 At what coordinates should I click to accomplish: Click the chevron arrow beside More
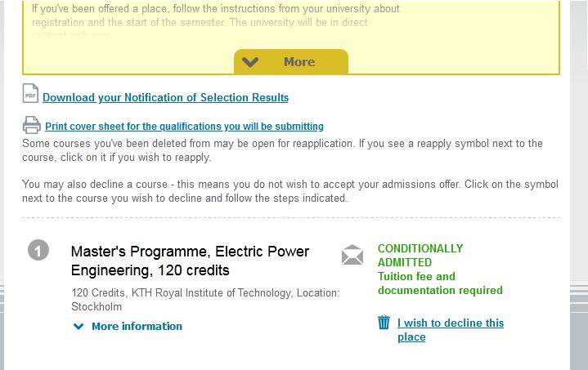pos(250,62)
